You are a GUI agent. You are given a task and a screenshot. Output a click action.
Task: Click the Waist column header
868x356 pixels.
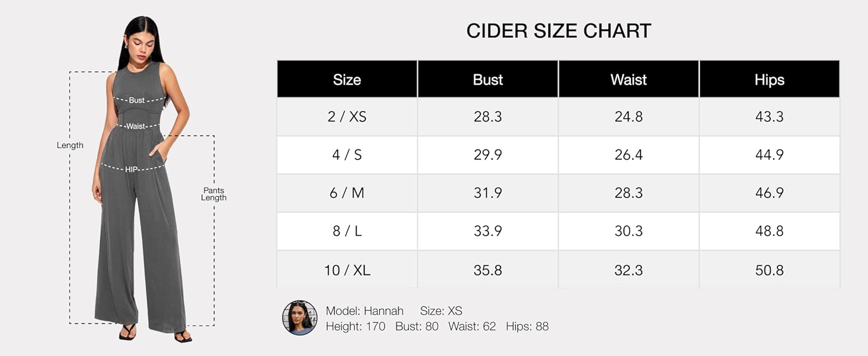(x=628, y=80)
